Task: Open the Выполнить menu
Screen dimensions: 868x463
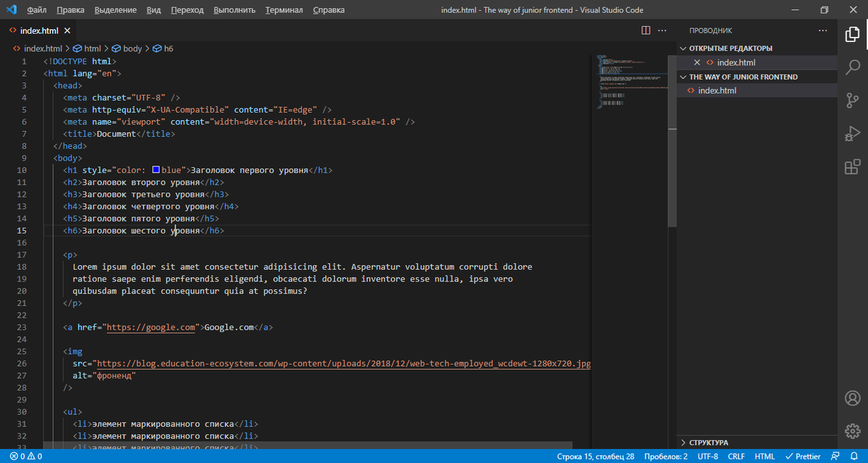Action: (x=234, y=10)
